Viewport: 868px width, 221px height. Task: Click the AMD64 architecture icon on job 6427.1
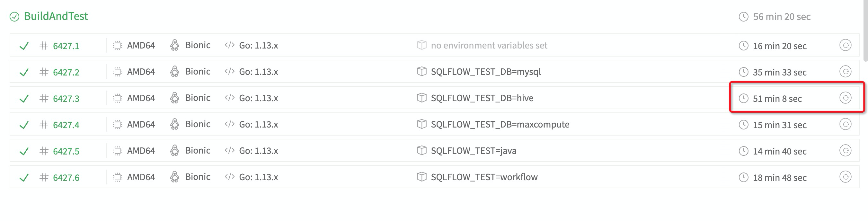[x=117, y=45]
